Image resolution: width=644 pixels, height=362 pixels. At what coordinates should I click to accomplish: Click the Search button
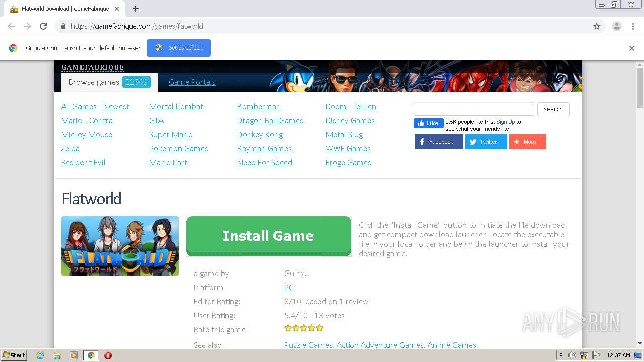tap(553, 109)
